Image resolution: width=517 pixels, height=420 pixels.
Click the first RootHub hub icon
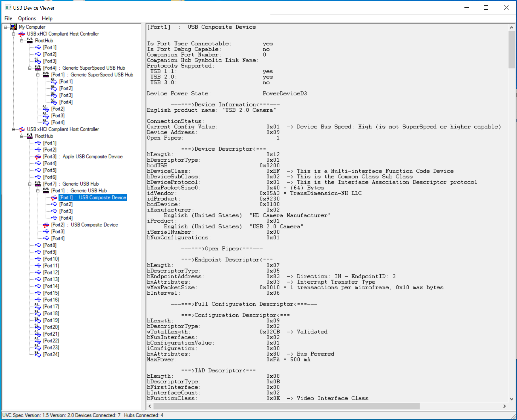(30, 41)
